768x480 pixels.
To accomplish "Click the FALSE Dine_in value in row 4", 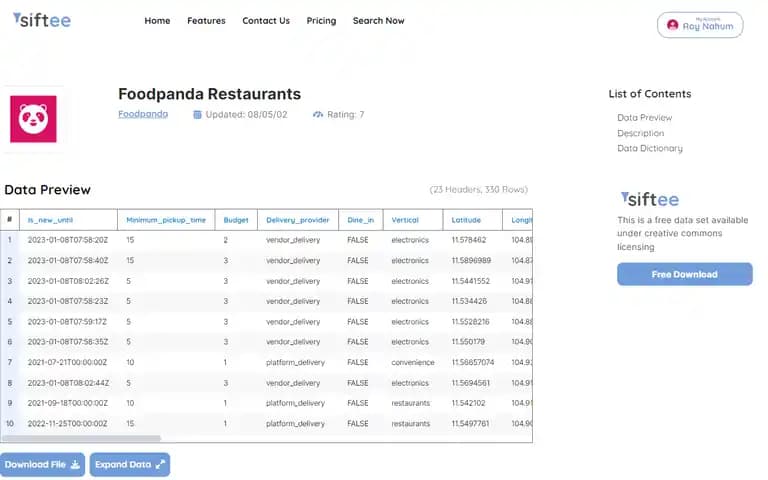I will (358, 301).
